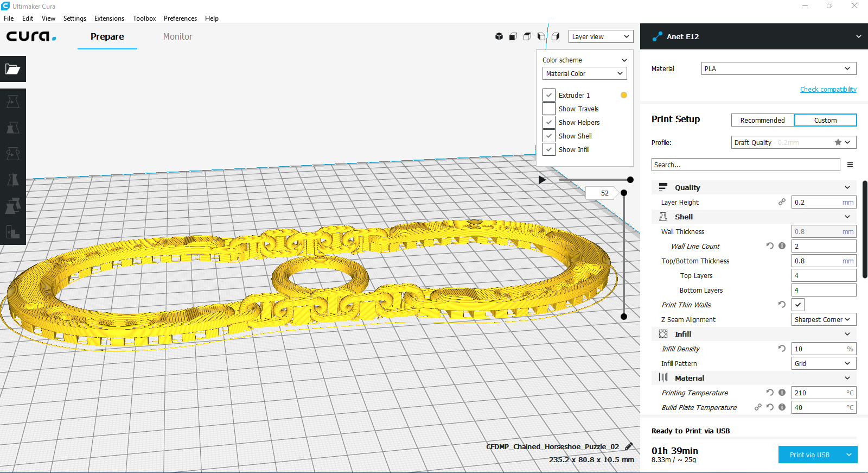Switch Print Setup to Custom mode
Viewport: 868px width, 473px height.
[x=825, y=120]
